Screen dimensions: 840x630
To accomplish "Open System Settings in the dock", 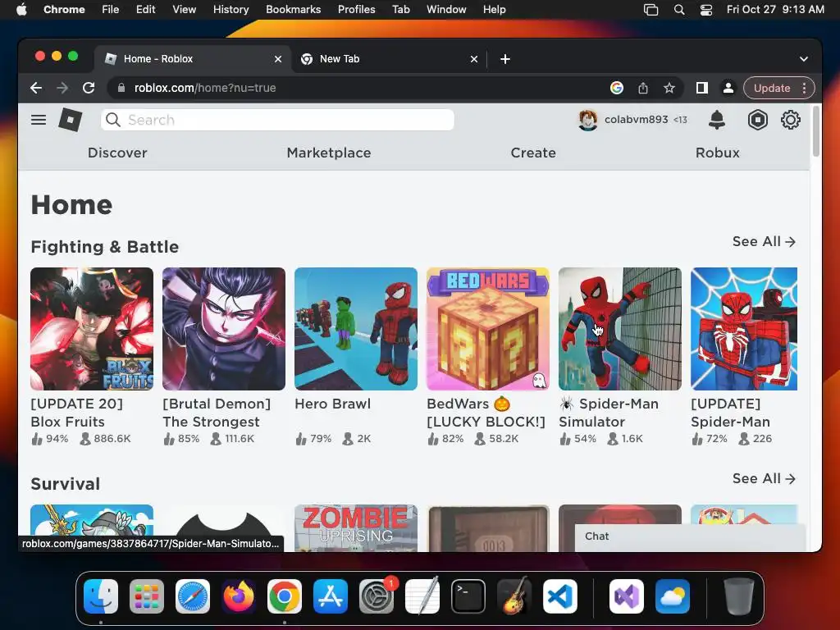I will coord(376,596).
